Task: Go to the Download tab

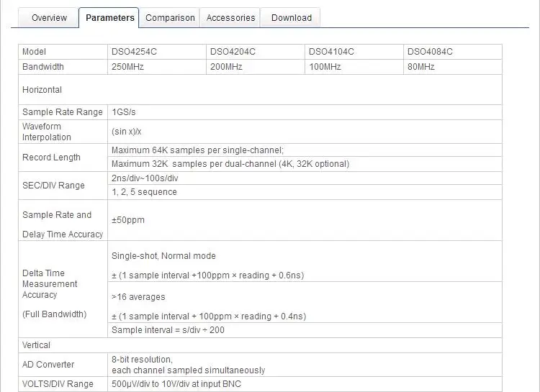Action: pos(291,17)
